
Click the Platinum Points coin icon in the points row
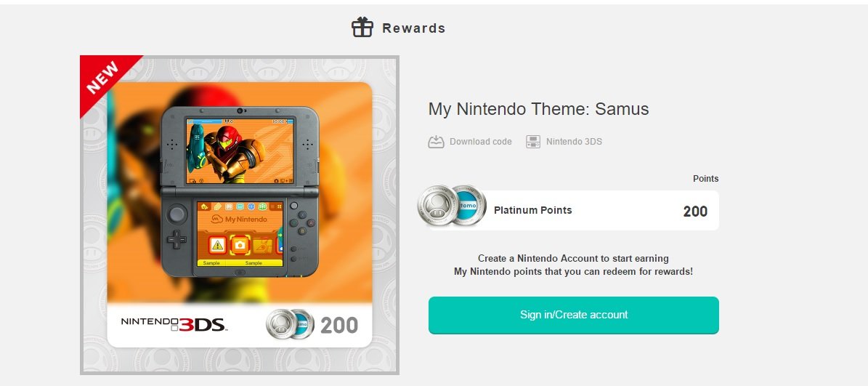(x=452, y=206)
